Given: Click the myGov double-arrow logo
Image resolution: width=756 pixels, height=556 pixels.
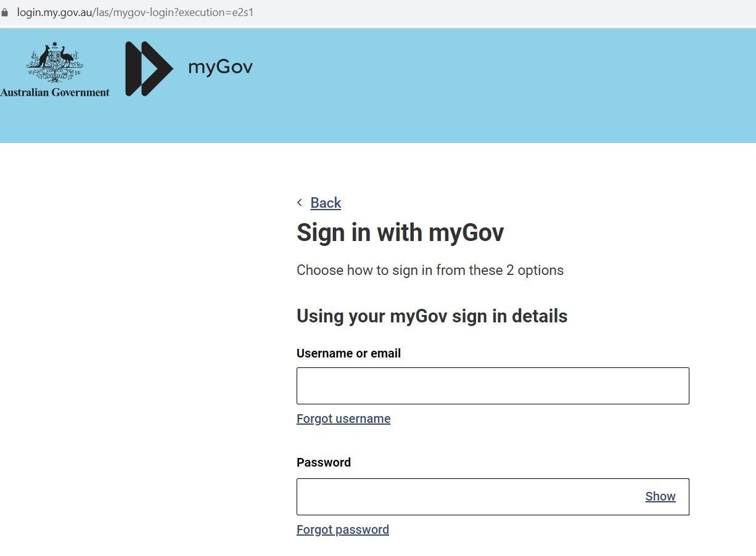Looking at the screenshot, I should pyautogui.click(x=149, y=68).
